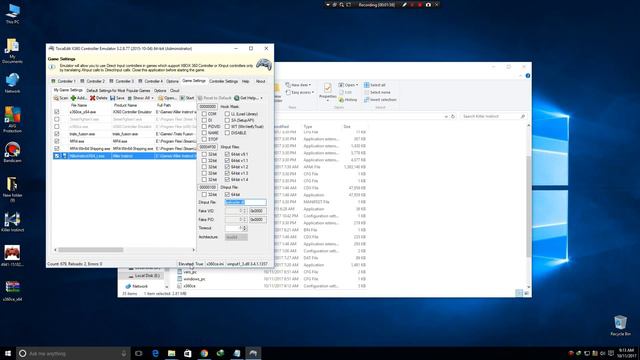
Task: Open the Cloud sub-tab
Action: click(x=175, y=91)
